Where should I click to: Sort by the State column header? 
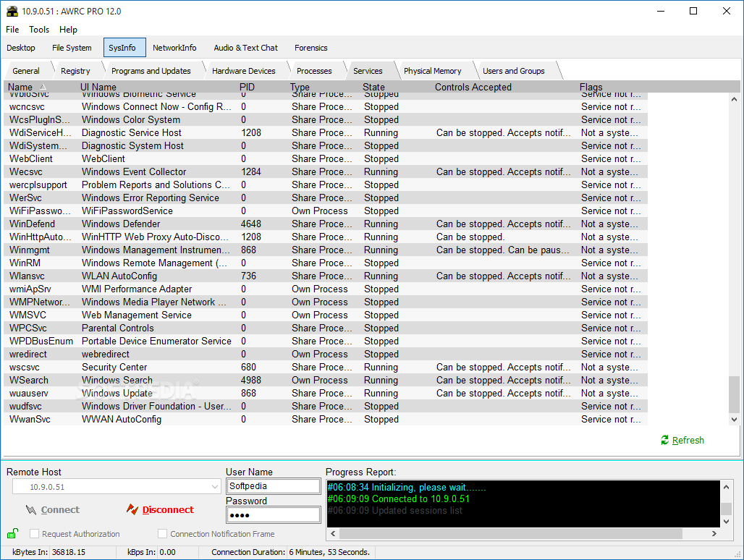click(x=396, y=87)
